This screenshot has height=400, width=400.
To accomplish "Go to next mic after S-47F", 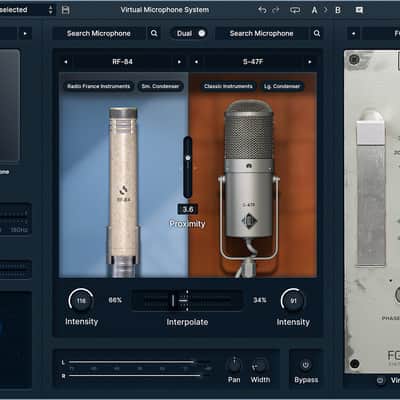I will point(310,62).
